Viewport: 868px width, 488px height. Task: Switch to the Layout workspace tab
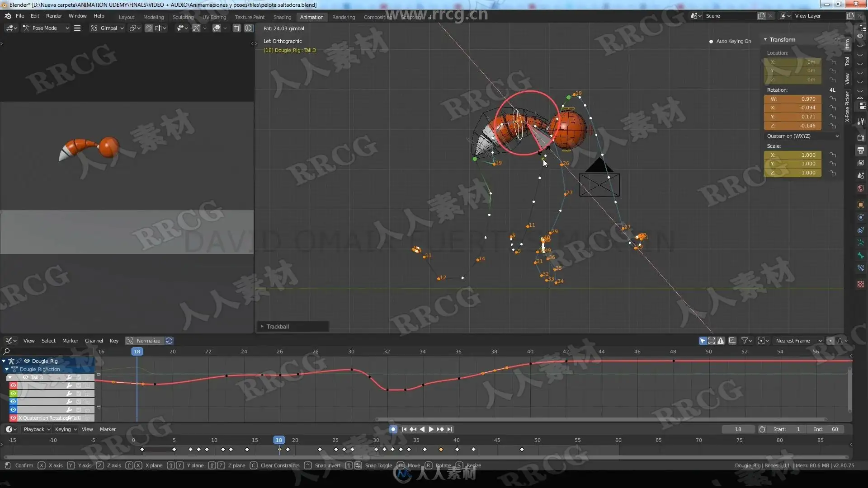point(127,17)
